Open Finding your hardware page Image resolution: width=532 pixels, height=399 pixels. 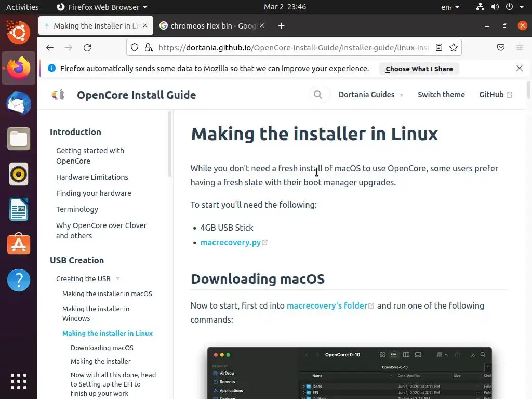pos(94,193)
